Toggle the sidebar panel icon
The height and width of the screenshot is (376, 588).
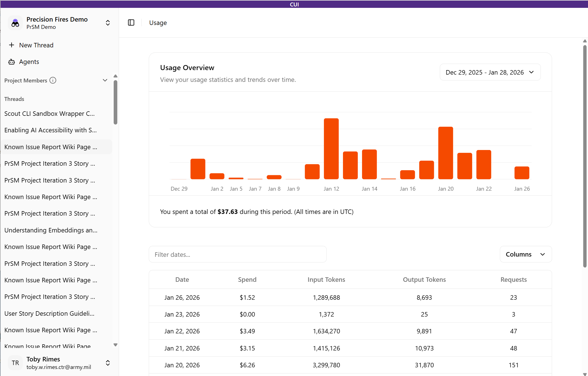131,23
